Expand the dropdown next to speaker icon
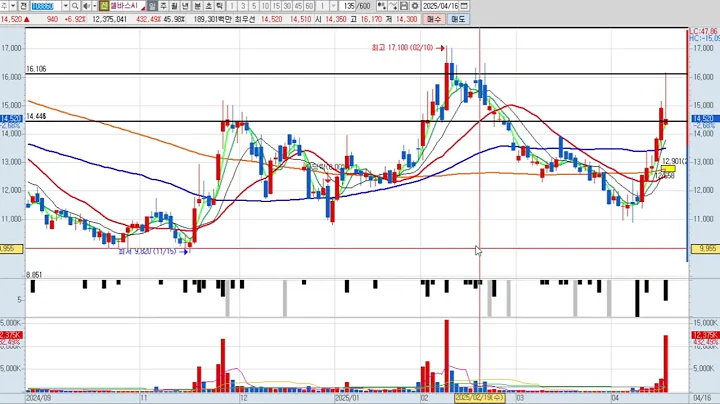720x404 pixels. [x=95, y=6]
